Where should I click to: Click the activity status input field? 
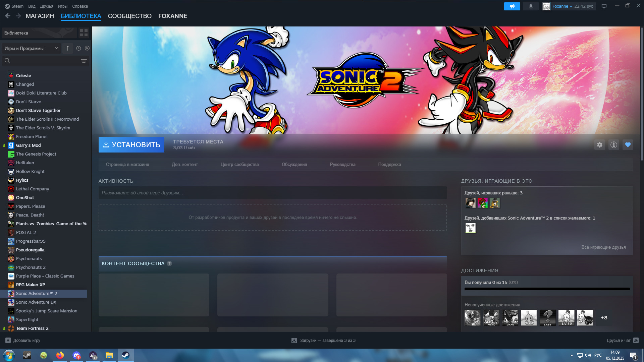pyautogui.click(x=272, y=193)
